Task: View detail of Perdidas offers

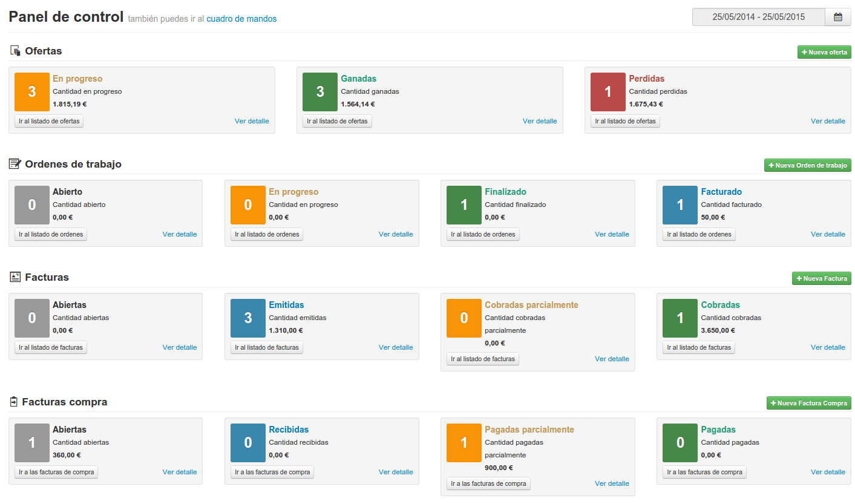Action: [x=828, y=121]
